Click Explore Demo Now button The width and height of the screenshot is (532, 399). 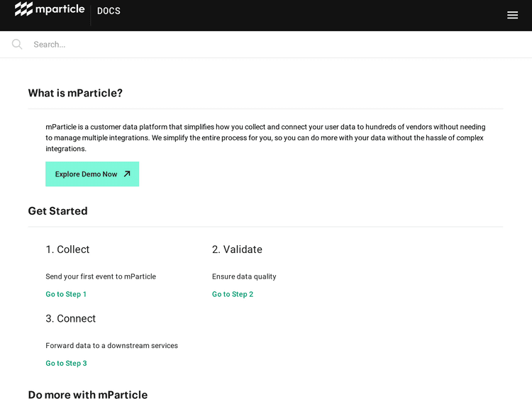[92, 174]
